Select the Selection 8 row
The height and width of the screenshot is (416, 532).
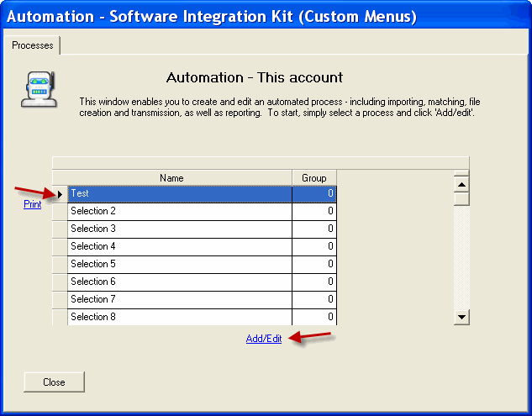179,317
